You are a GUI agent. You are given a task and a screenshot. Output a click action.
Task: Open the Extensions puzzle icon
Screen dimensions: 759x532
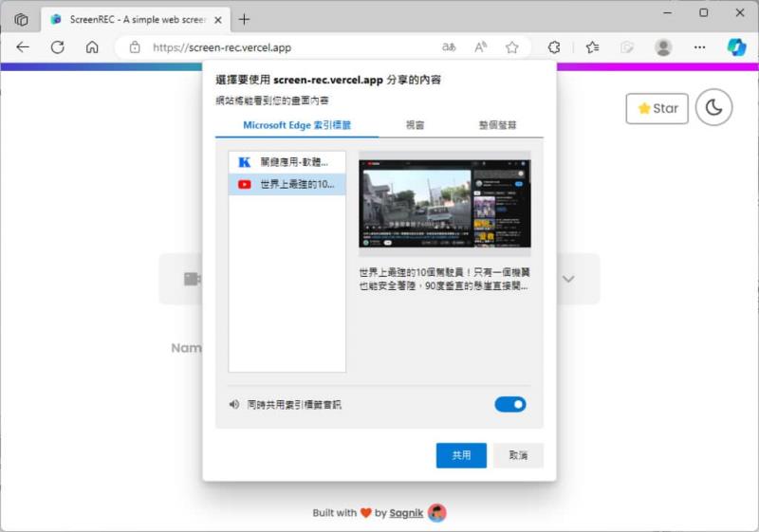[554, 47]
